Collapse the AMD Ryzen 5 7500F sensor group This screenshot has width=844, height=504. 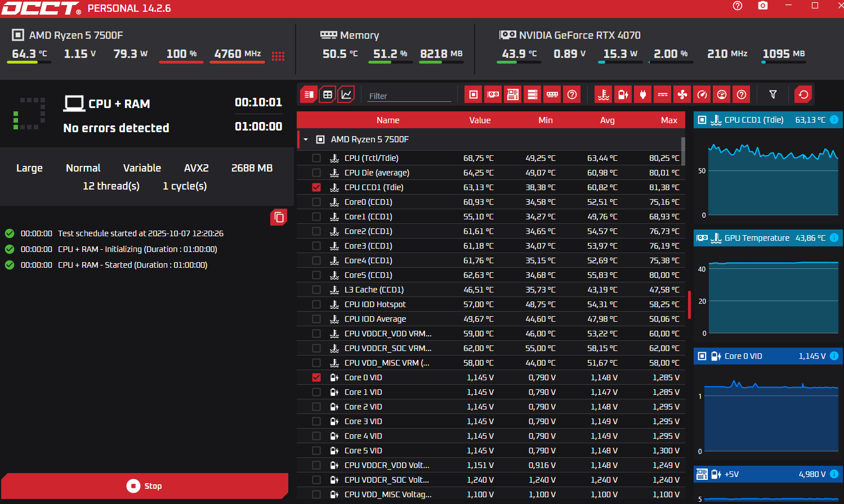(x=306, y=139)
